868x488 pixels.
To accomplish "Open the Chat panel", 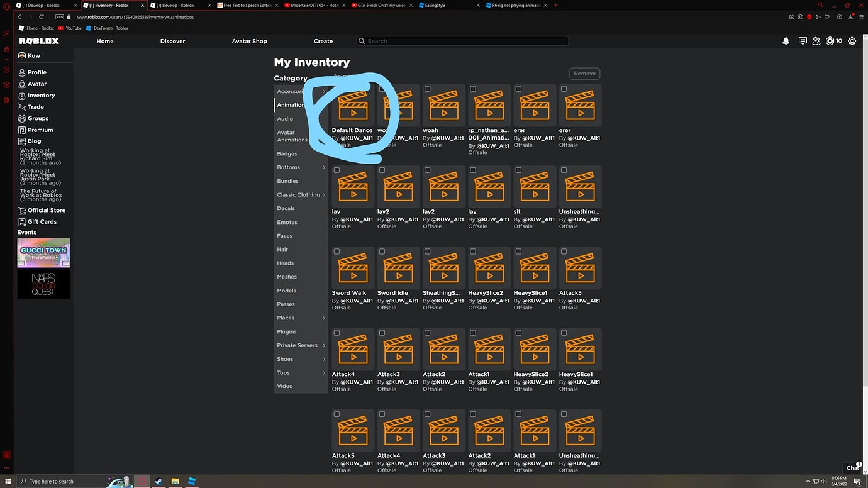I will (853, 467).
